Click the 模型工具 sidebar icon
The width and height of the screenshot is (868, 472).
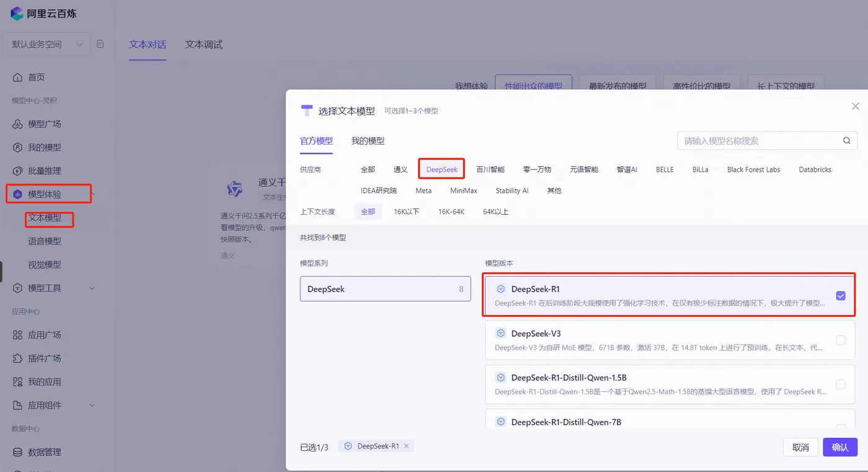[17, 288]
